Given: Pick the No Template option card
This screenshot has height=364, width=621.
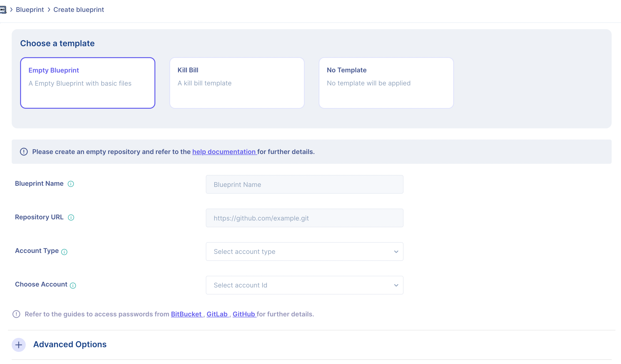Looking at the screenshot, I should pyautogui.click(x=386, y=83).
